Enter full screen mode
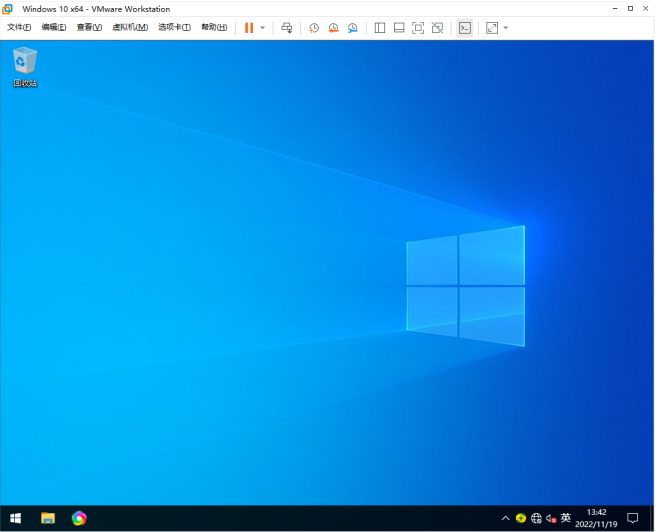This screenshot has height=532, width=655. [418, 28]
